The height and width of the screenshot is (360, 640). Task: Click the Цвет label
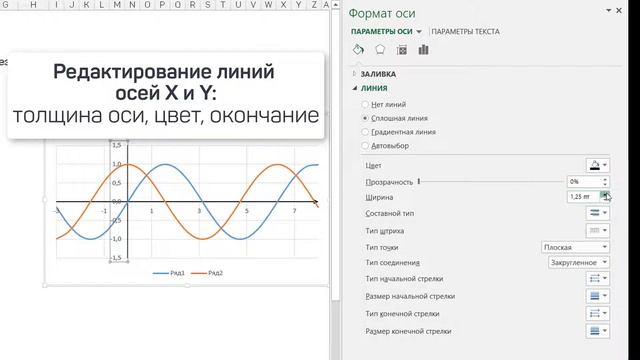(373, 166)
